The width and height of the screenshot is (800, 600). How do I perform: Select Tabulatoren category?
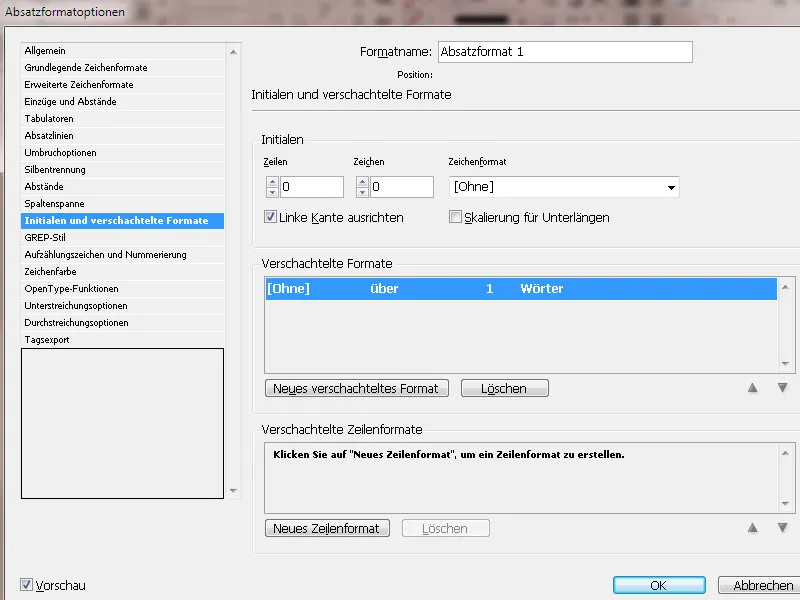(x=122, y=118)
